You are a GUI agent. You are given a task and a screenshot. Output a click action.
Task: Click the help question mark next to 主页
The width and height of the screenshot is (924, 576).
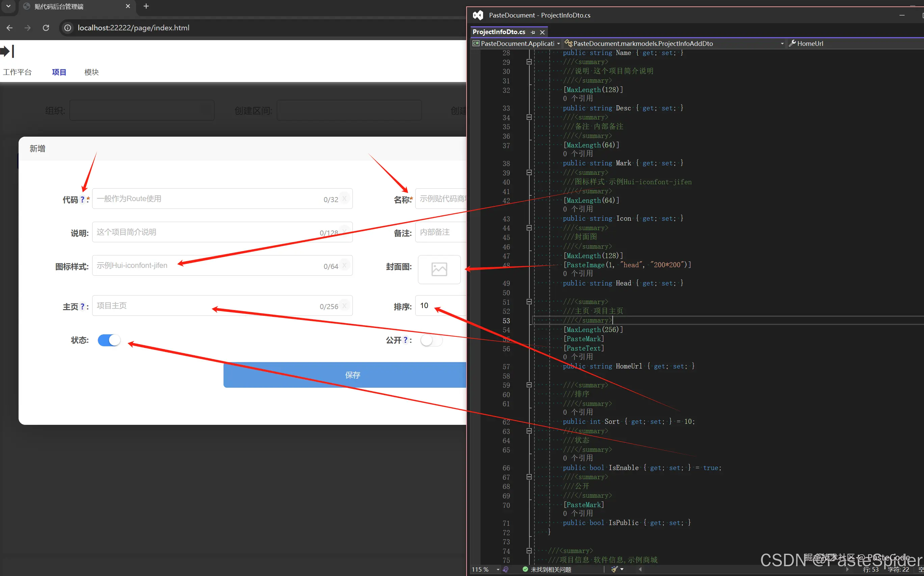click(82, 307)
